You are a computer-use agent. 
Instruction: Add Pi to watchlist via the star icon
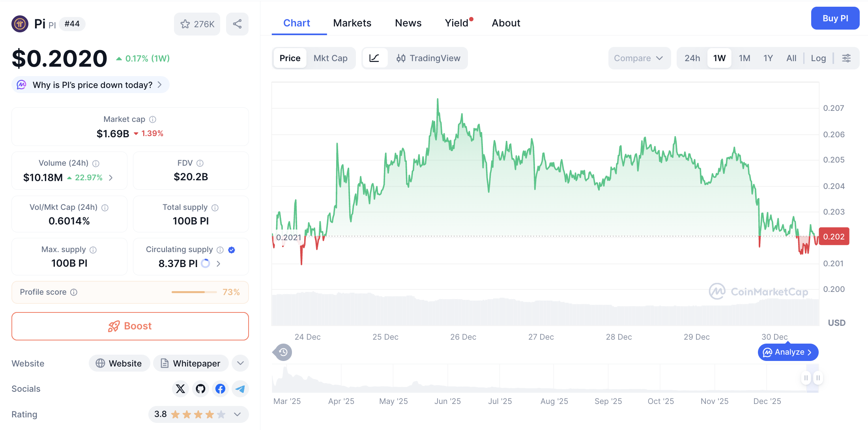tap(185, 24)
